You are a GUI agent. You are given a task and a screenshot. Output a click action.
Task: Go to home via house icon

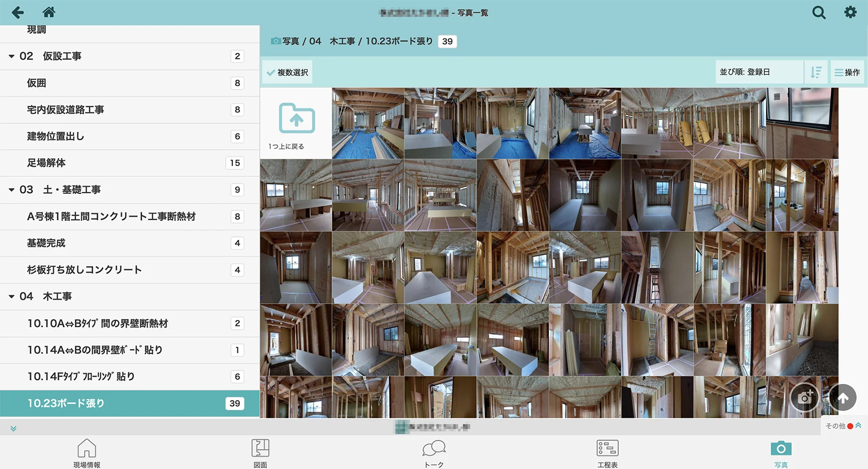point(49,13)
